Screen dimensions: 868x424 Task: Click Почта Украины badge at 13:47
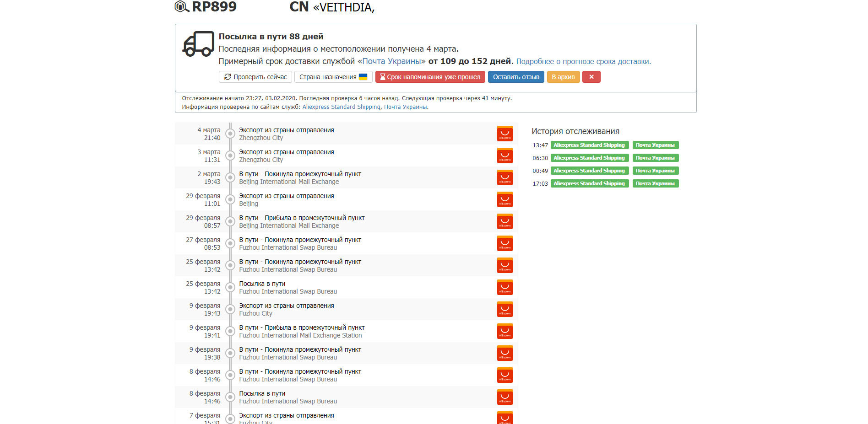tap(655, 145)
